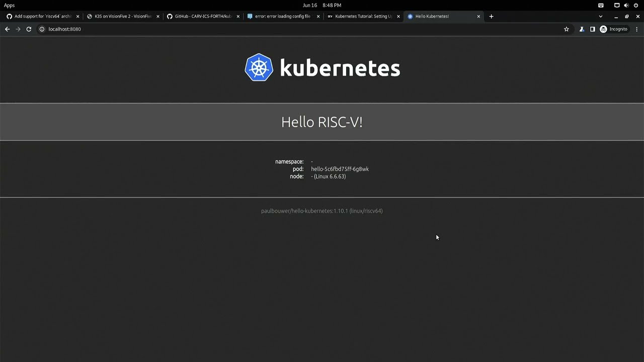Close the 'Hello Kubernetes!' tab
This screenshot has height=362, width=644.
[478, 16]
